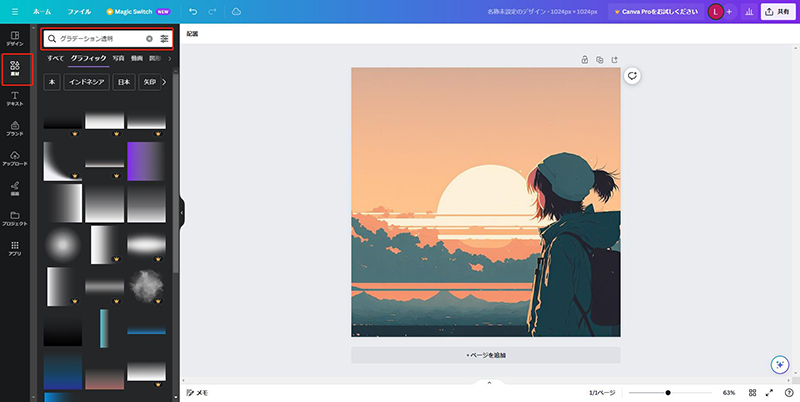
Task: Open the テキスト sidebar panel
Action: pos(15,99)
